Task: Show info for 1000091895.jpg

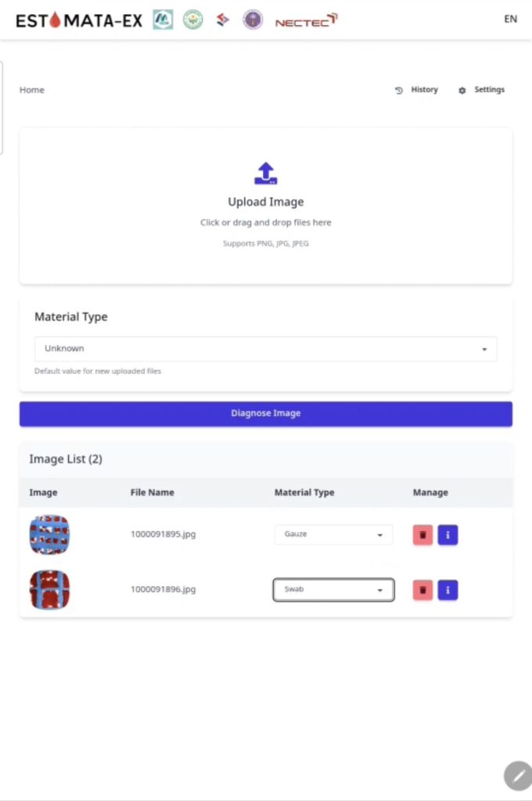Action: [448, 535]
